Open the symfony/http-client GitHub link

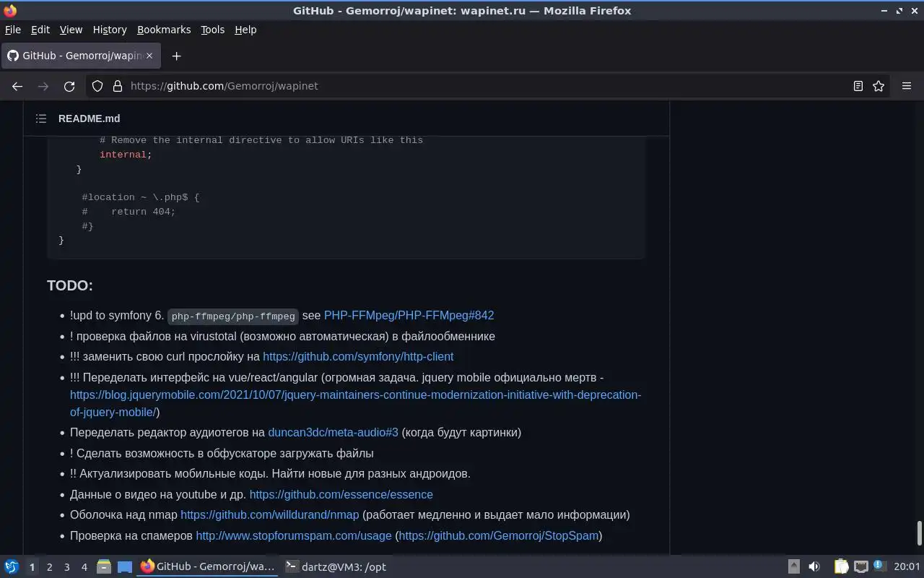358,356
